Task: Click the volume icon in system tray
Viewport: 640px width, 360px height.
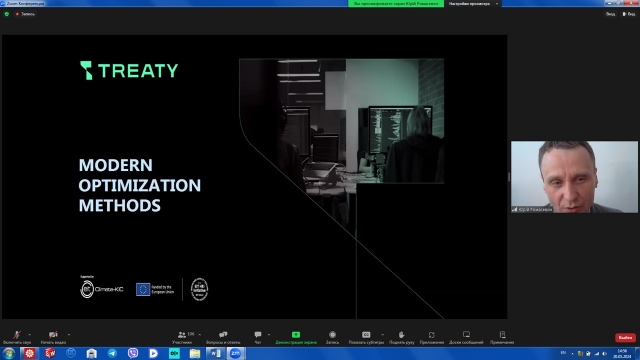Action: (x=604, y=353)
